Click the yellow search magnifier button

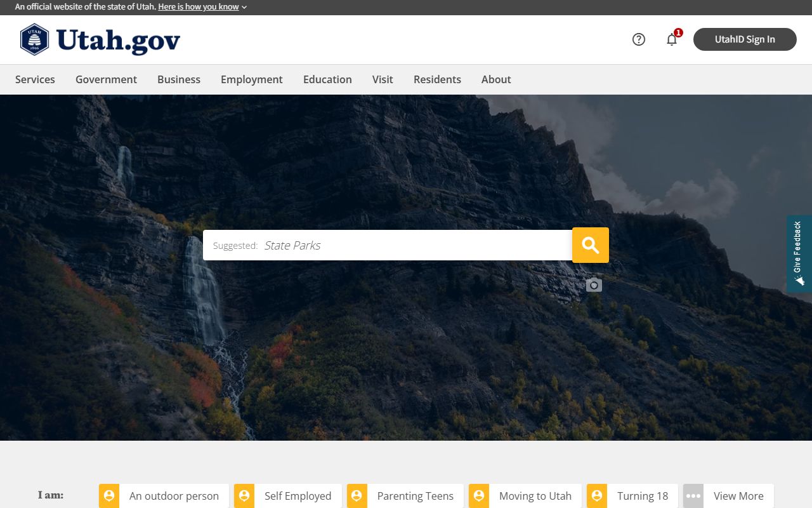pos(591,245)
